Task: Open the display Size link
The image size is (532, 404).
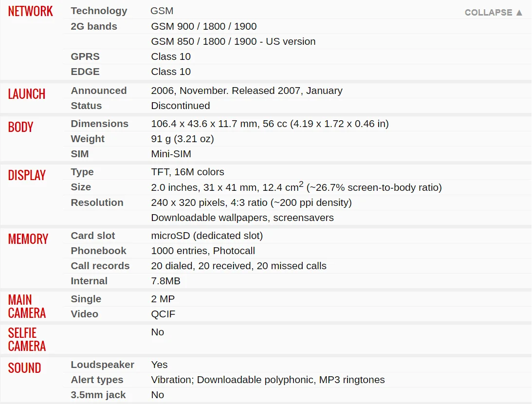Action: click(81, 187)
